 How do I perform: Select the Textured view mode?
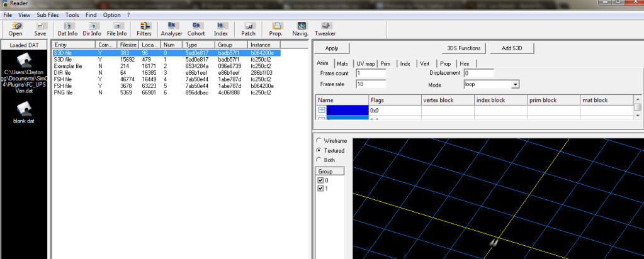pos(319,151)
